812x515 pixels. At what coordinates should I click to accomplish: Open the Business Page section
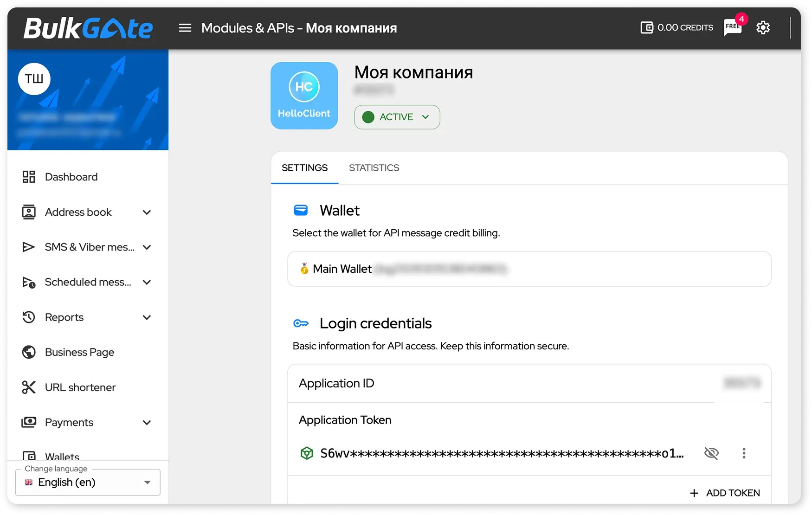(79, 352)
